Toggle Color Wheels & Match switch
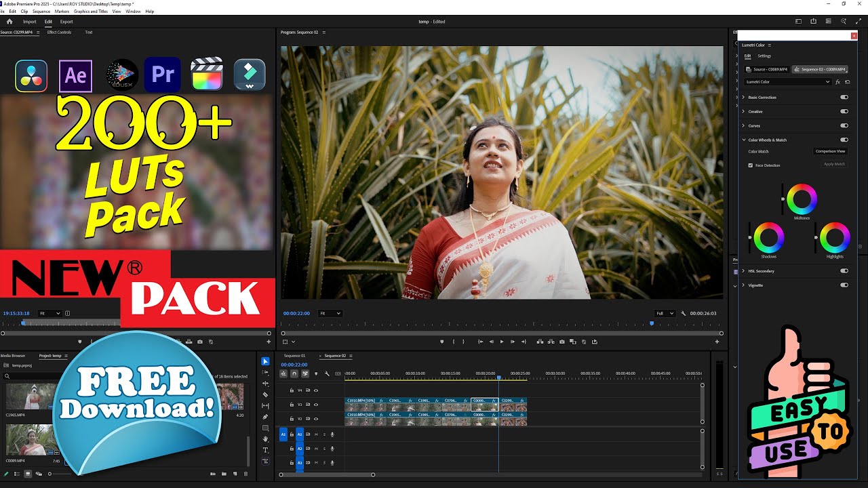This screenshot has height=488, width=868. click(844, 140)
